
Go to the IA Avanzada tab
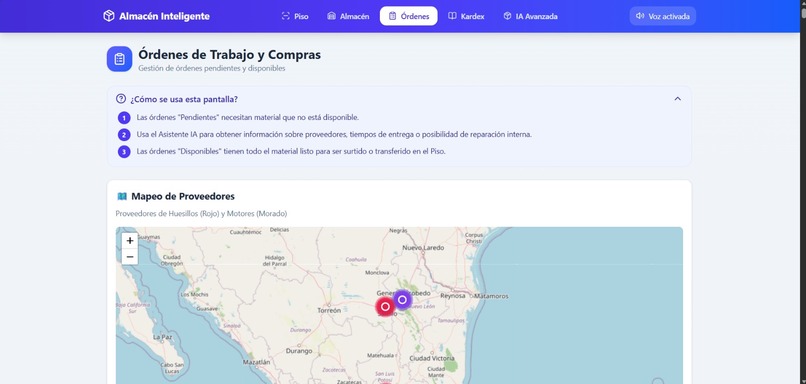(x=530, y=16)
